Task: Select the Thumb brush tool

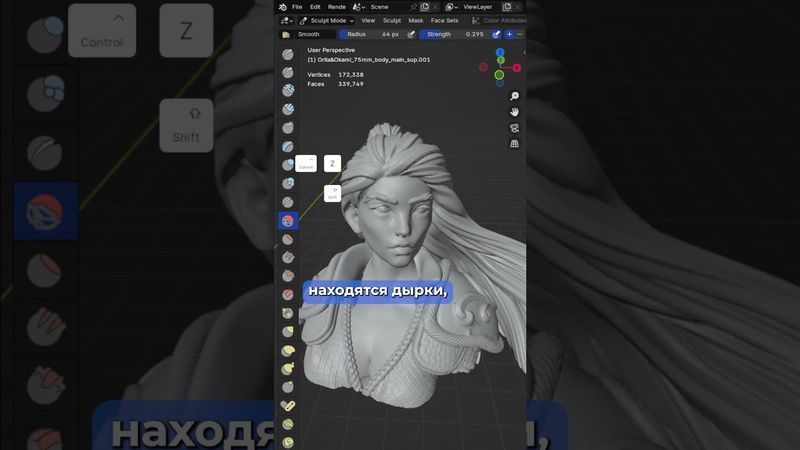Action: pyautogui.click(x=288, y=387)
